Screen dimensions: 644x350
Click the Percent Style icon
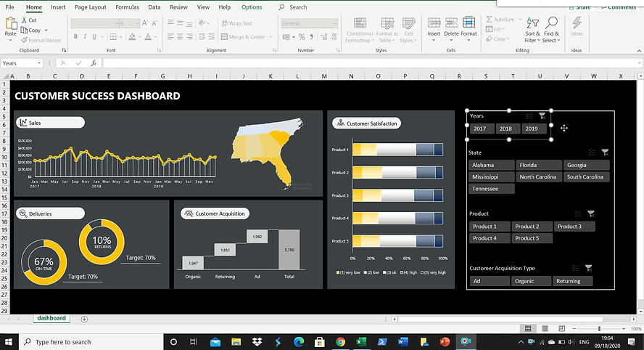pos(302,37)
